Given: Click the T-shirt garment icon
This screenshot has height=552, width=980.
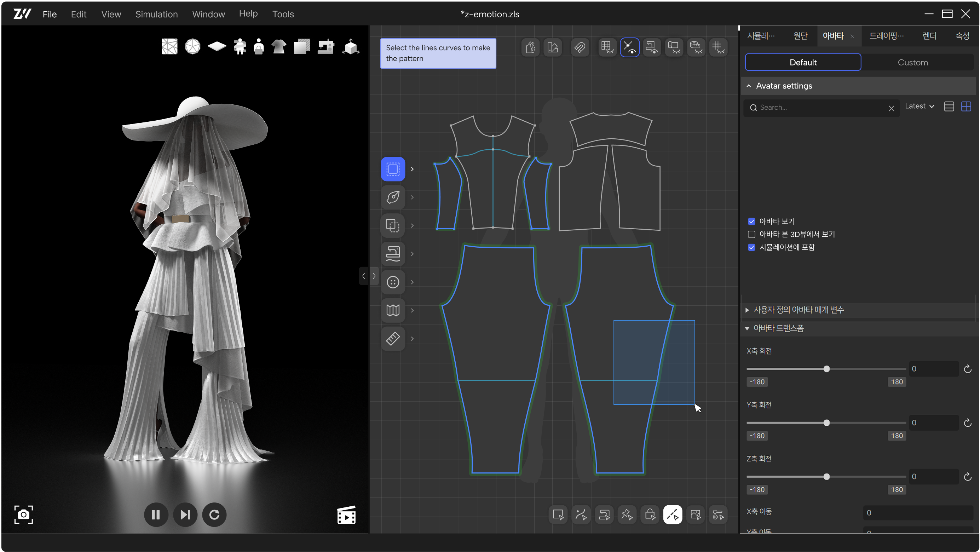Looking at the screenshot, I should coord(279,47).
